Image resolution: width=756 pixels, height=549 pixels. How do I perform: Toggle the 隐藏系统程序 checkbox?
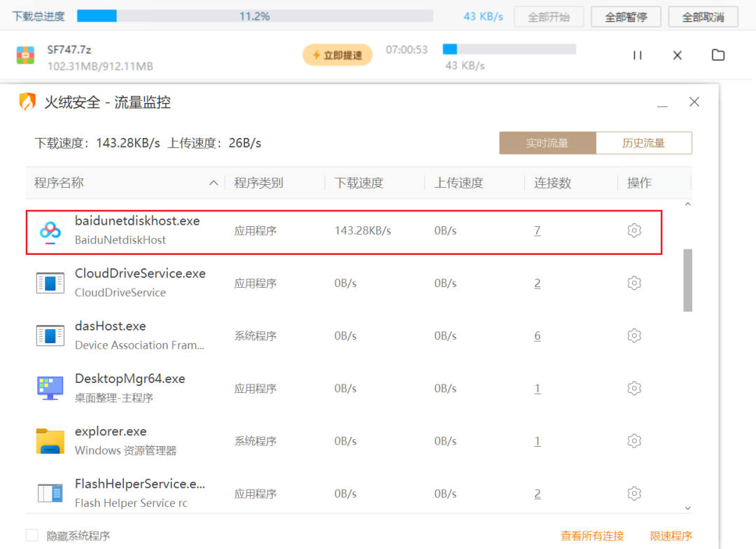point(32,536)
